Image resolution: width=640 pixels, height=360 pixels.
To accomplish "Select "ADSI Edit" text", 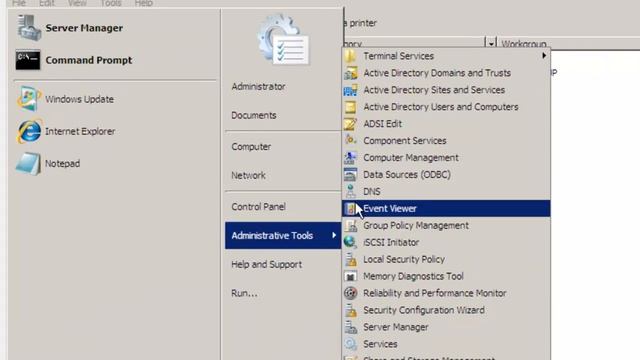I will click(x=382, y=124).
